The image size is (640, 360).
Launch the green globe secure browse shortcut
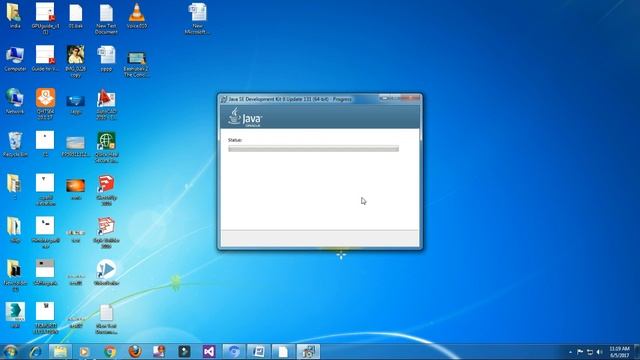(106, 147)
